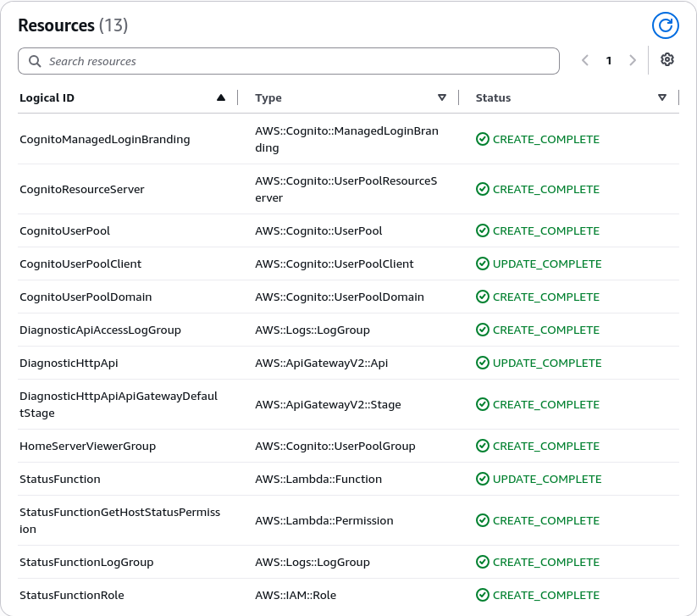Click HomeServerViewerGroup CREATE_COMPLETE status
This screenshot has width=697, height=616.
(546, 446)
